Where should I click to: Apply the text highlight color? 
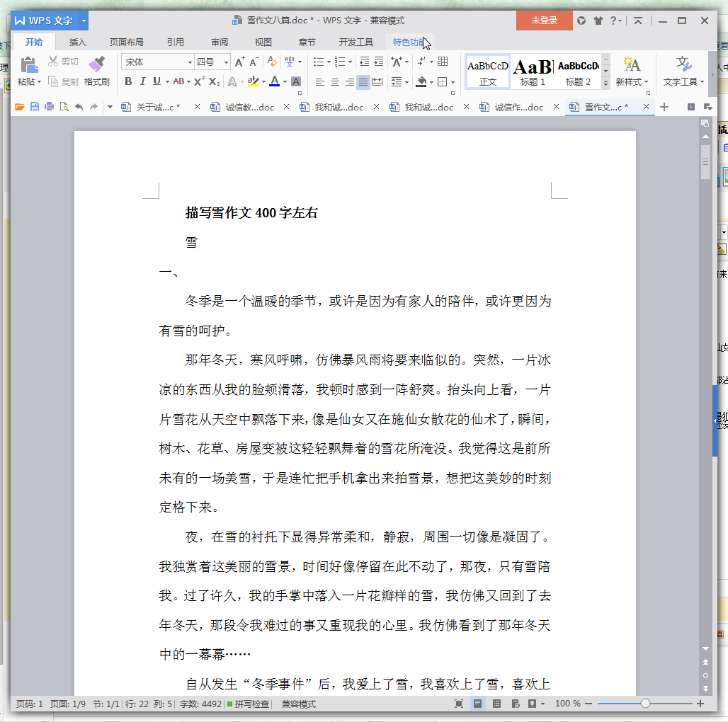click(x=253, y=81)
